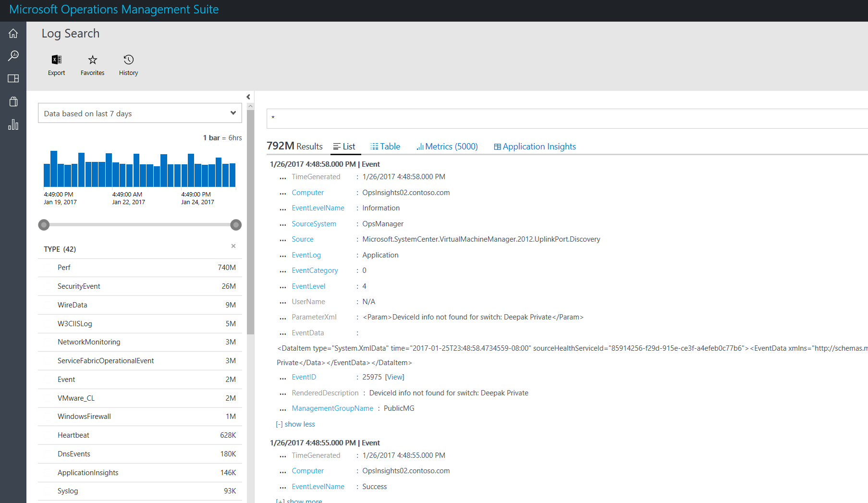
Task: Filter by Syslog type
Action: (x=140, y=491)
